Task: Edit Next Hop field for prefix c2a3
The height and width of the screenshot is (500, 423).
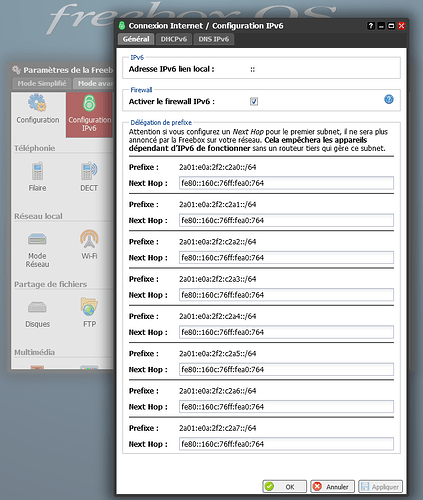Action: pyautogui.click(x=286, y=295)
